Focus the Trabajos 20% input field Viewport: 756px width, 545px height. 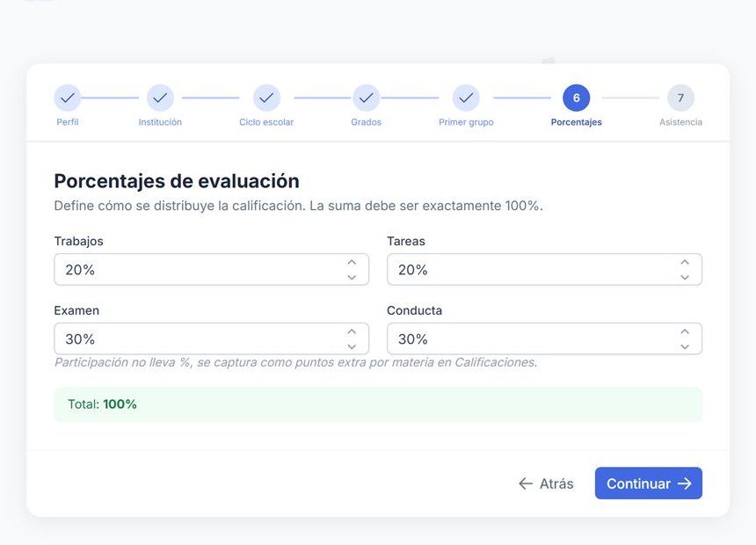point(211,270)
